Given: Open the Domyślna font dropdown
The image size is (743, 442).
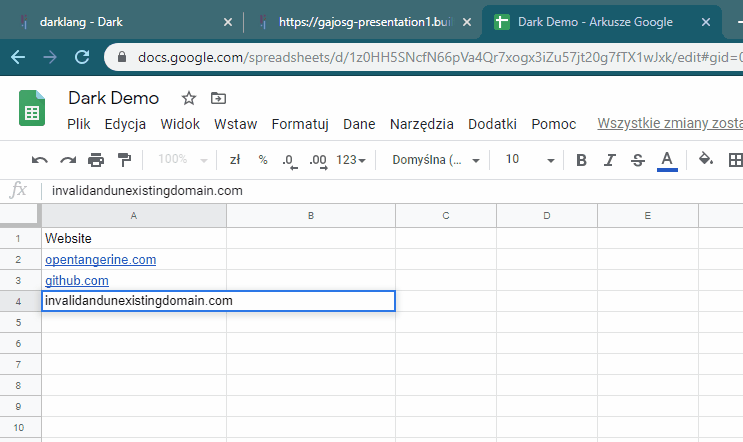Looking at the screenshot, I should tap(435, 160).
